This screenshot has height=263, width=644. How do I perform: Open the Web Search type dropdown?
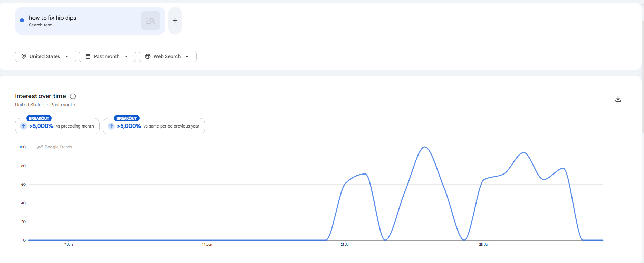(x=168, y=56)
